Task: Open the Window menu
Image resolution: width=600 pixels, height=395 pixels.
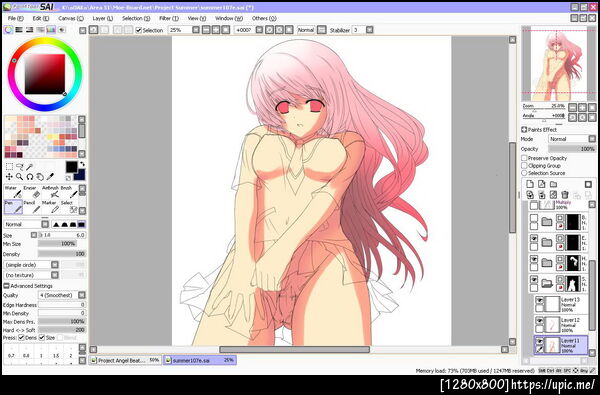Action: pos(229,18)
